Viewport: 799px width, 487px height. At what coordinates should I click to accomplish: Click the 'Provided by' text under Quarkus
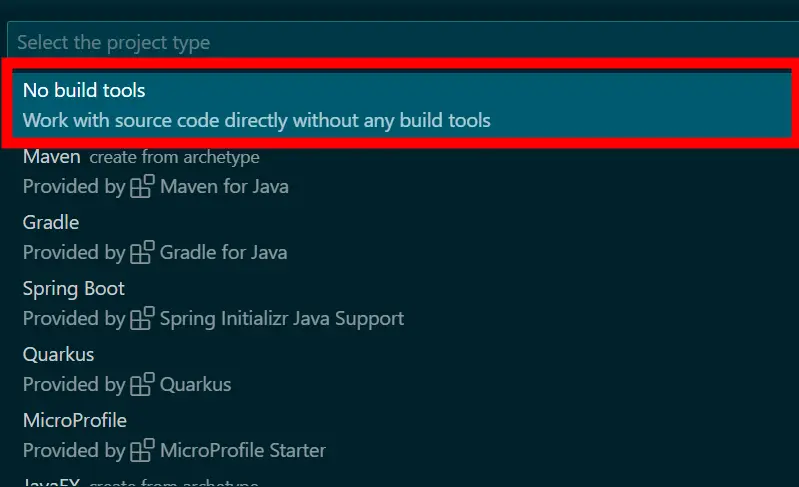tap(74, 385)
